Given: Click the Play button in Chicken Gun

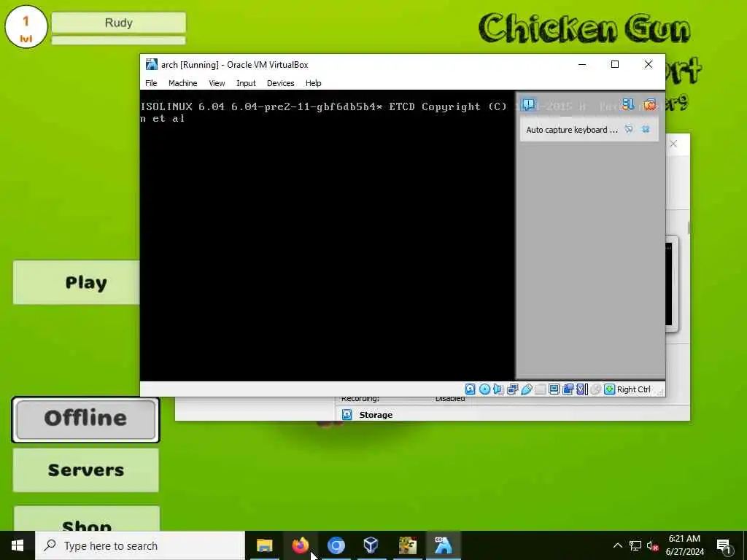Looking at the screenshot, I should (x=76, y=282).
